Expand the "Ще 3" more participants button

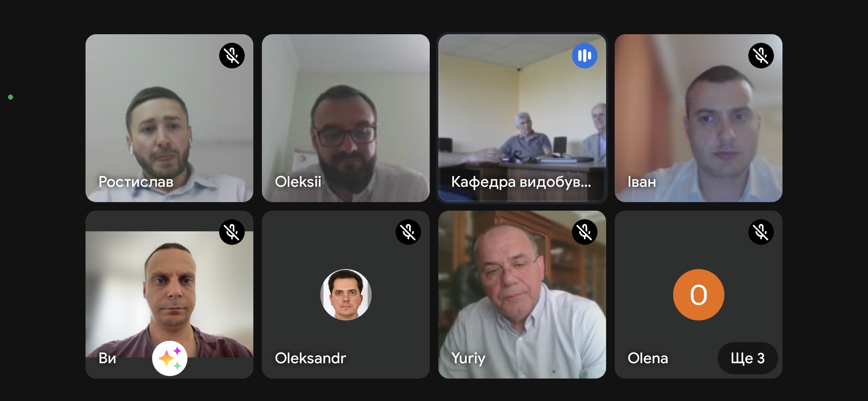click(748, 358)
